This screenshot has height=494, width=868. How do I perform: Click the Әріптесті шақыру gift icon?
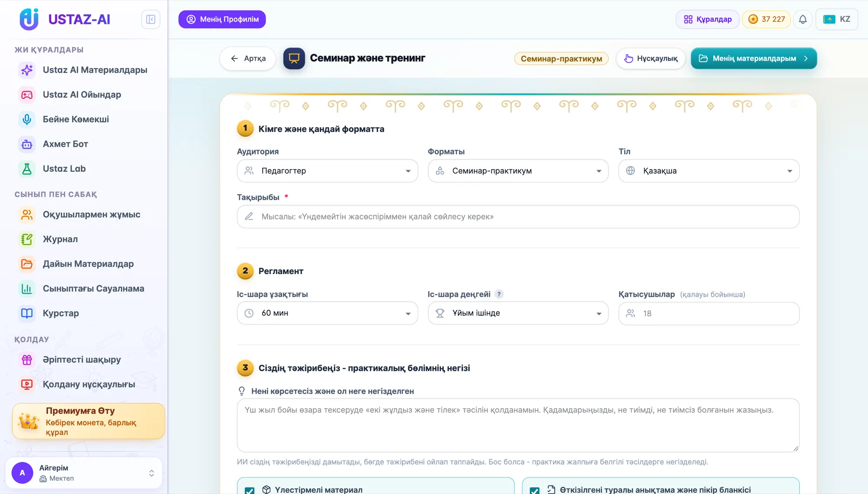pyautogui.click(x=27, y=360)
